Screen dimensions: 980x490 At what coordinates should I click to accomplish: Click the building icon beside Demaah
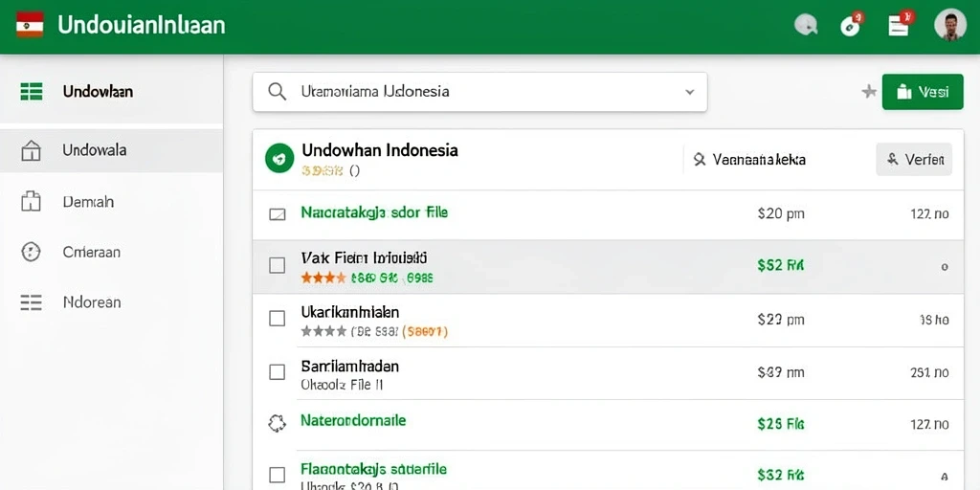31,202
